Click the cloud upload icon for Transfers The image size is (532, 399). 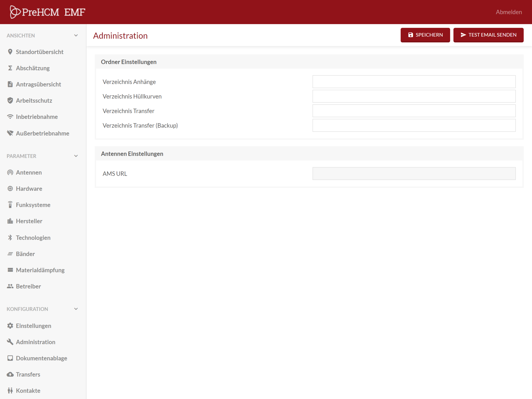[x=10, y=375]
